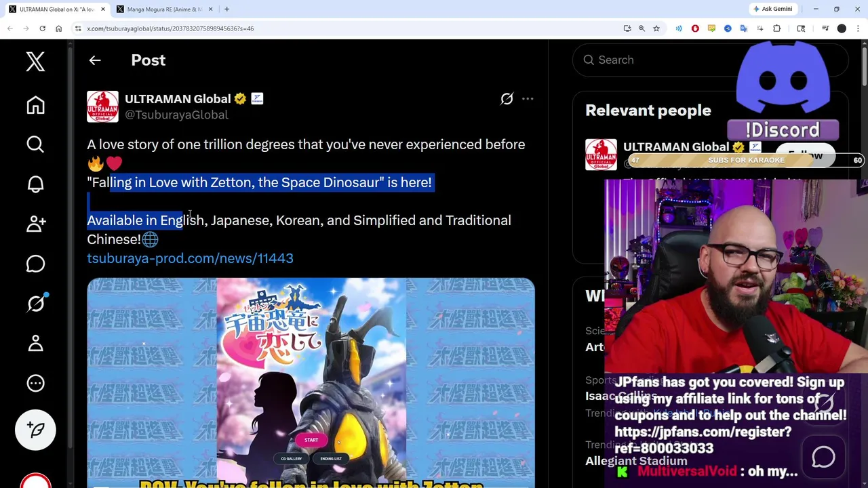
Task: Click the browser Forward button
Action: click(26, 28)
